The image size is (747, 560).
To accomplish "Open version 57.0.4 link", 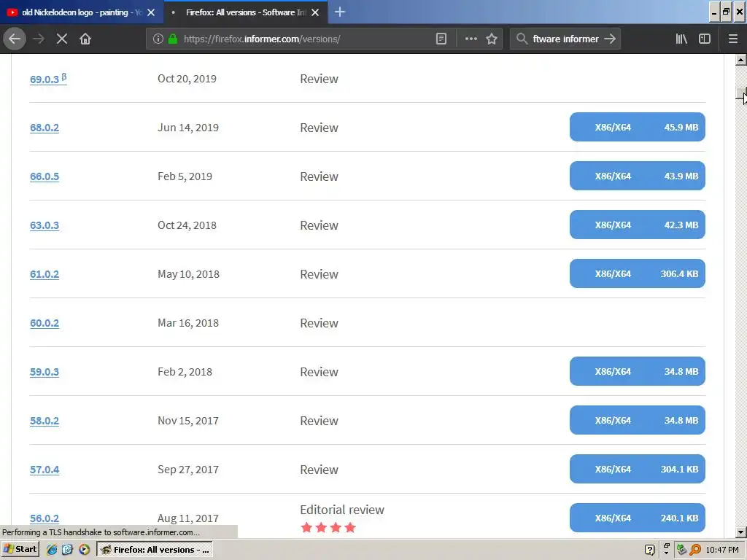I will (44, 470).
